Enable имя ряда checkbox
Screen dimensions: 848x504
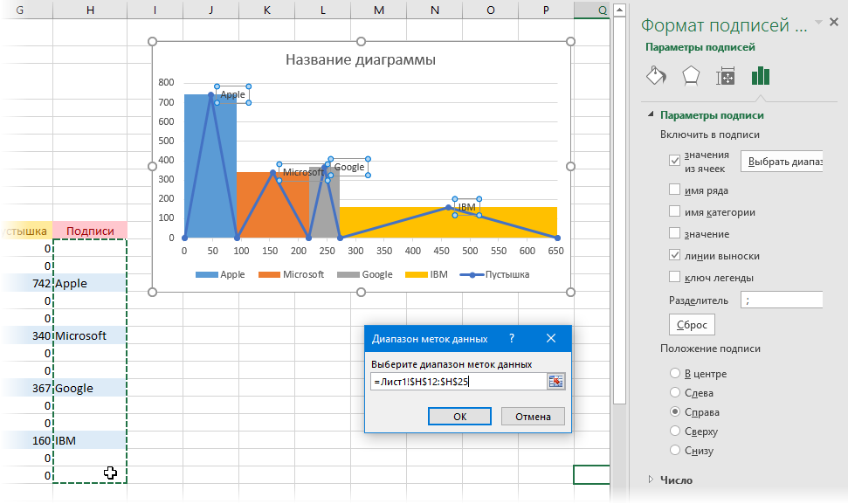(674, 190)
